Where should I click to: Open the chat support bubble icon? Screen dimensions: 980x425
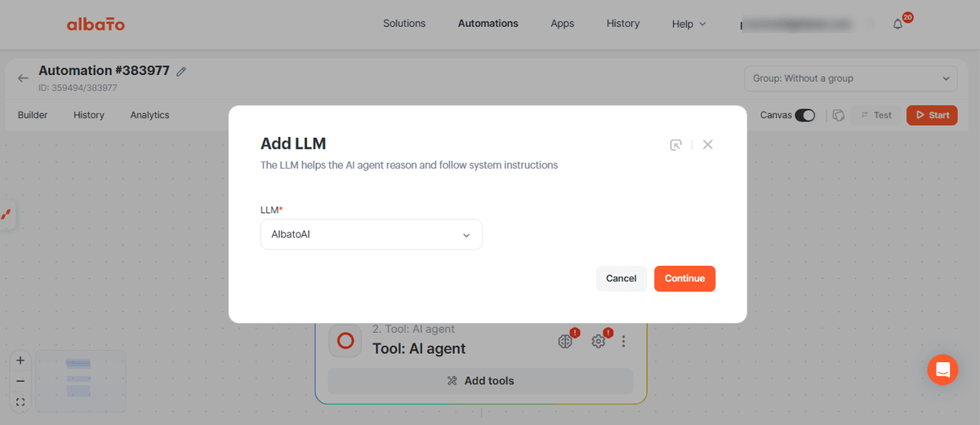[942, 370]
